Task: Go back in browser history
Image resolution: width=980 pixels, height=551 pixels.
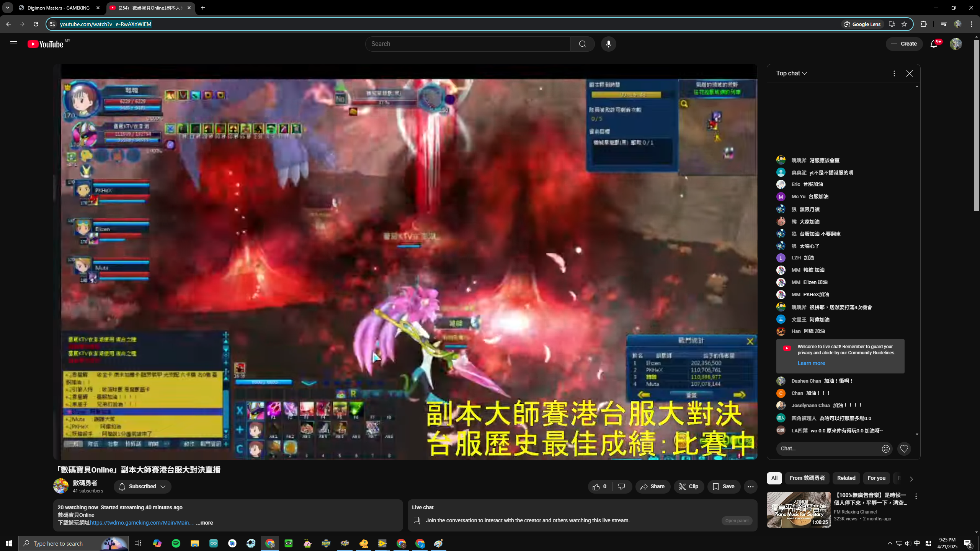Action: [8, 24]
